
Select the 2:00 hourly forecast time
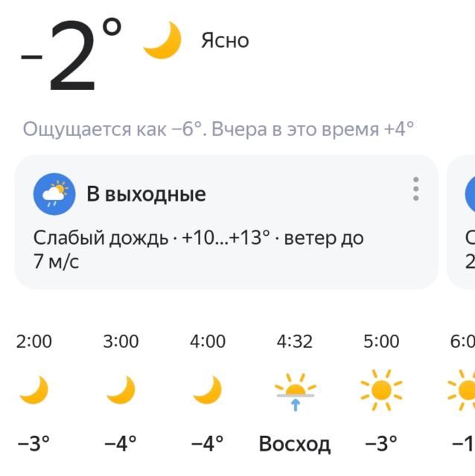pyautogui.click(x=34, y=341)
